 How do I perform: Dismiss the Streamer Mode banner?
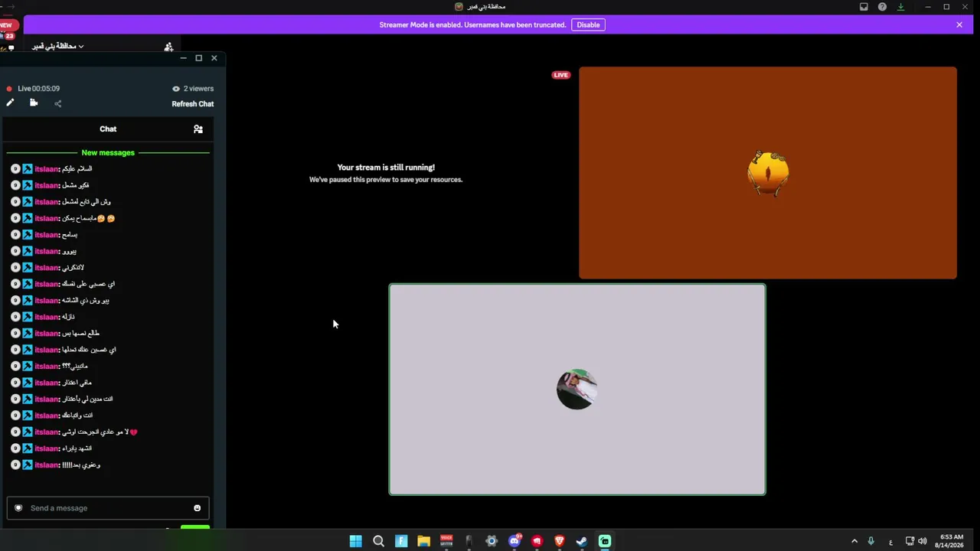959,24
